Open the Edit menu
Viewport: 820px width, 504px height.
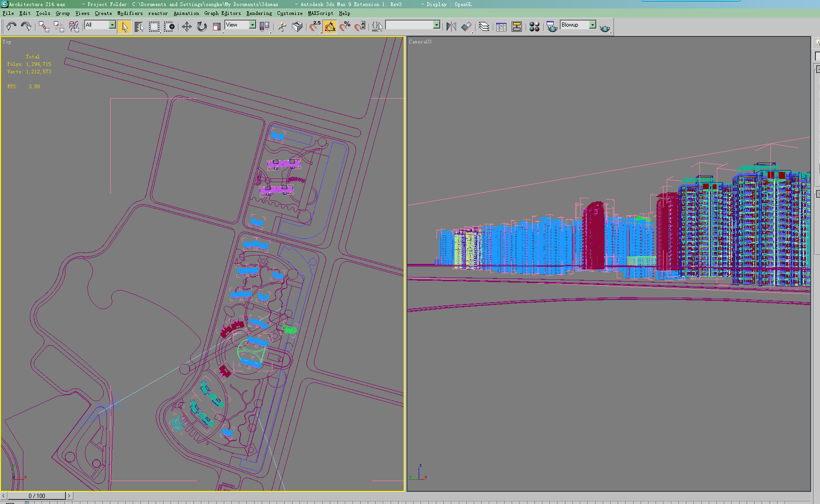pos(25,13)
